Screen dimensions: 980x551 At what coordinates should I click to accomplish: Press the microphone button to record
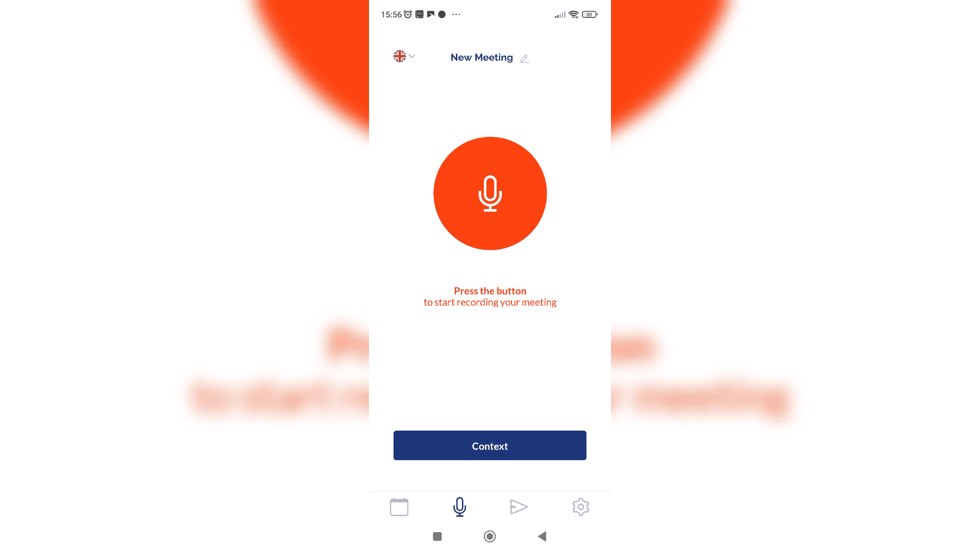click(x=490, y=193)
